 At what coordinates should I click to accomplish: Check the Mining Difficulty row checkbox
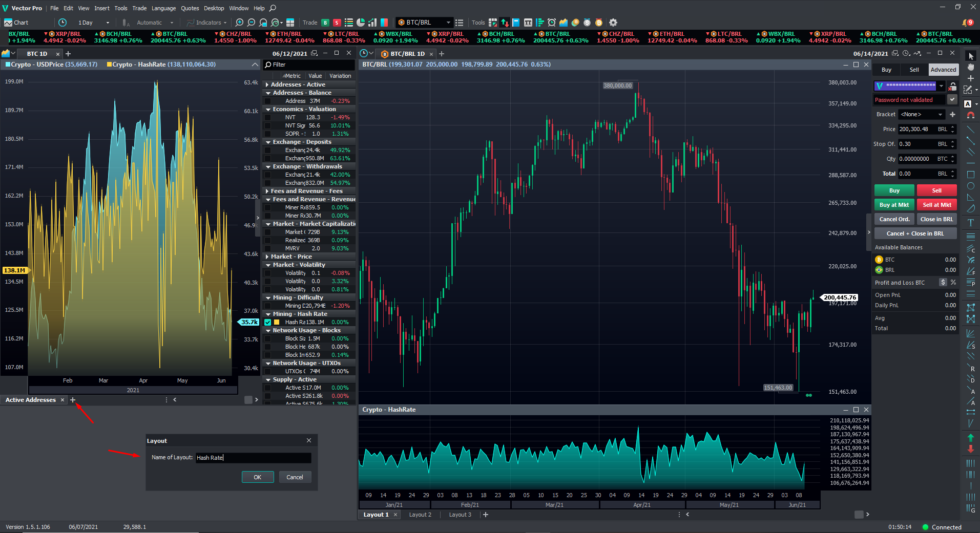[x=267, y=306]
